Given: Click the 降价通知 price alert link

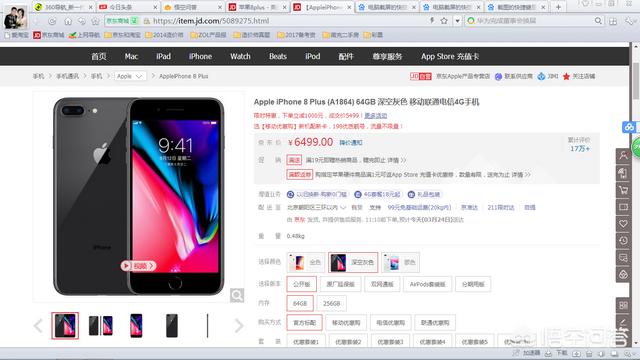Looking at the screenshot, I should point(351,142).
